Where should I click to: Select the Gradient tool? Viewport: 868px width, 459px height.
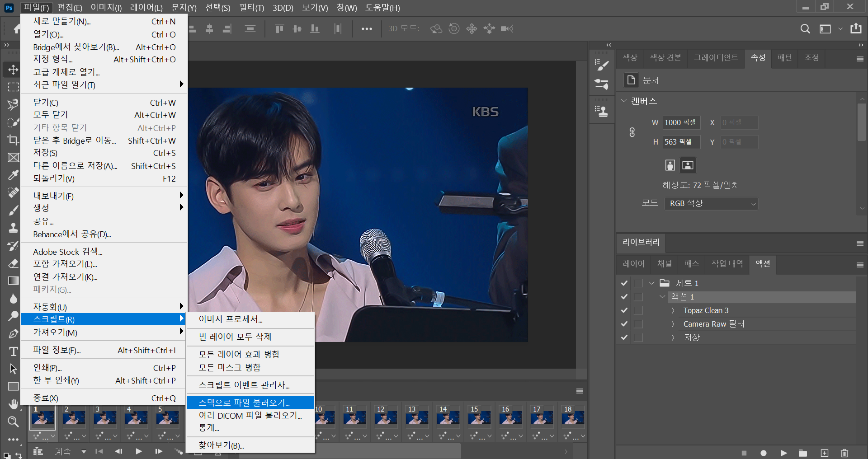click(x=13, y=281)
